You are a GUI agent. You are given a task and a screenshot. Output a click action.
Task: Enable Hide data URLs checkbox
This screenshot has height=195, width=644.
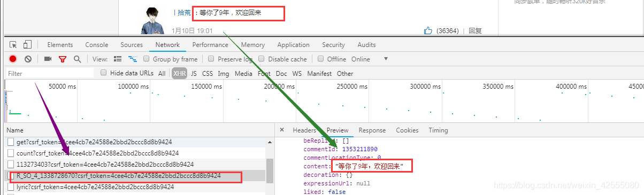pyautogui.click(x=104, y=73)
